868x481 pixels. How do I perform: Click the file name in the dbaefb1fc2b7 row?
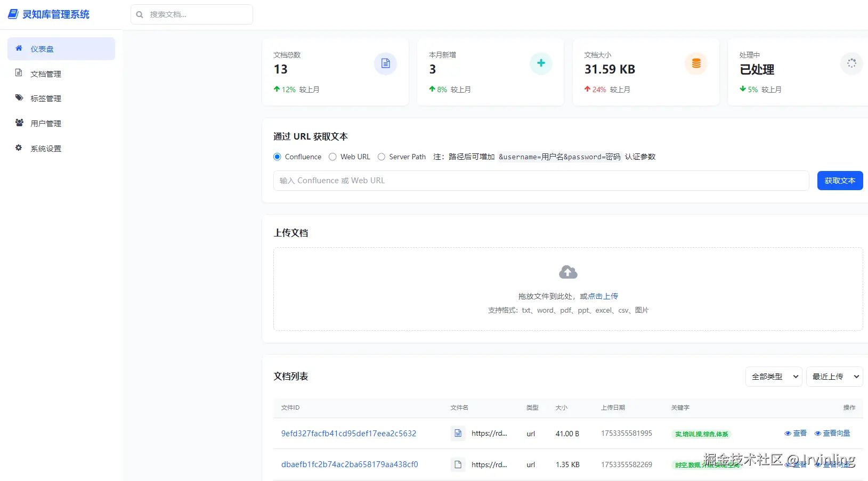489,464
